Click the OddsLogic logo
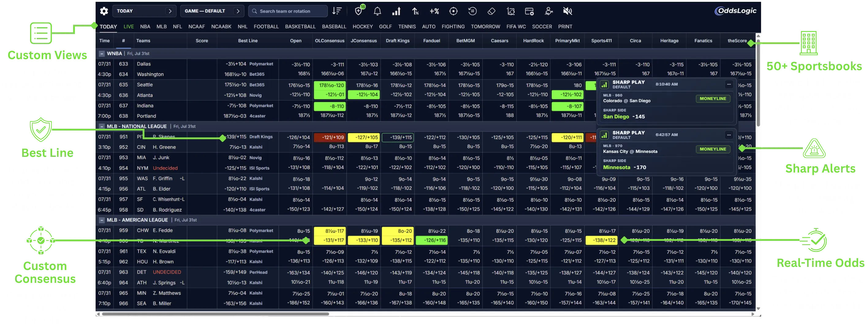Screen dimensions: 868x327 [x=735, y=11]
